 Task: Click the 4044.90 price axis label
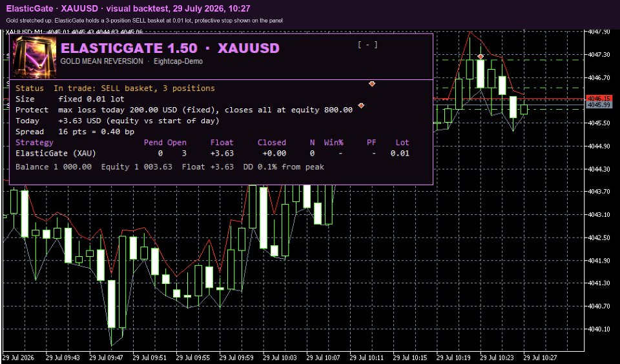click(x=599, y=147)
